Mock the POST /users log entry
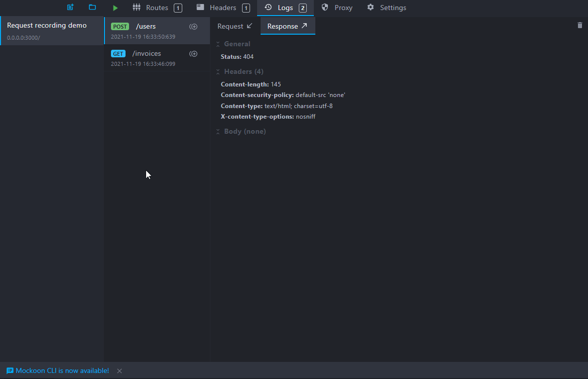The height and width of the screenshot is (379, 588). pos(193,27)
